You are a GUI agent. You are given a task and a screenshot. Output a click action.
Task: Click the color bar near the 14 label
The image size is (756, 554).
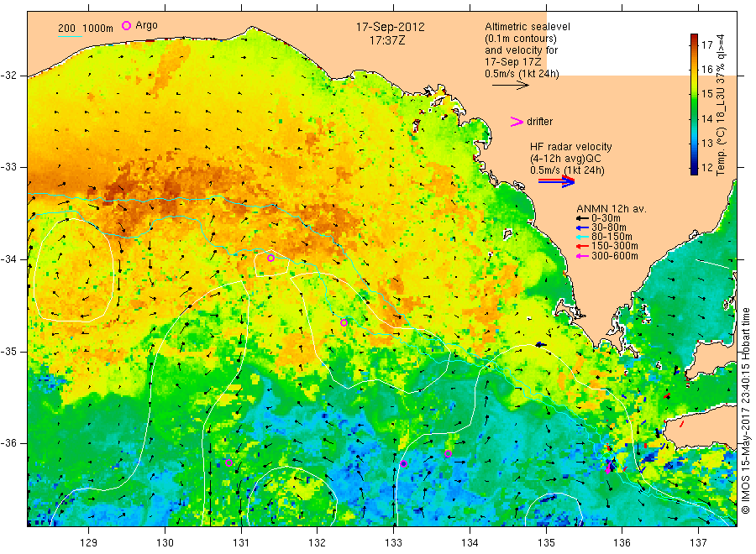(695, 118)
